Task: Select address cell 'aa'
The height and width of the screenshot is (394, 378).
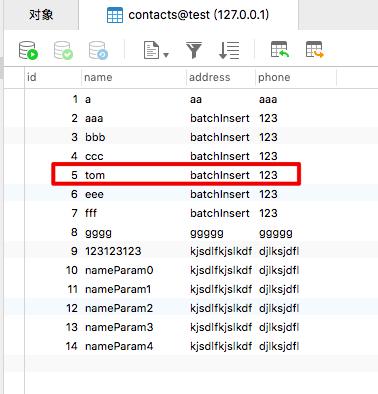Action: click(196, 99)
